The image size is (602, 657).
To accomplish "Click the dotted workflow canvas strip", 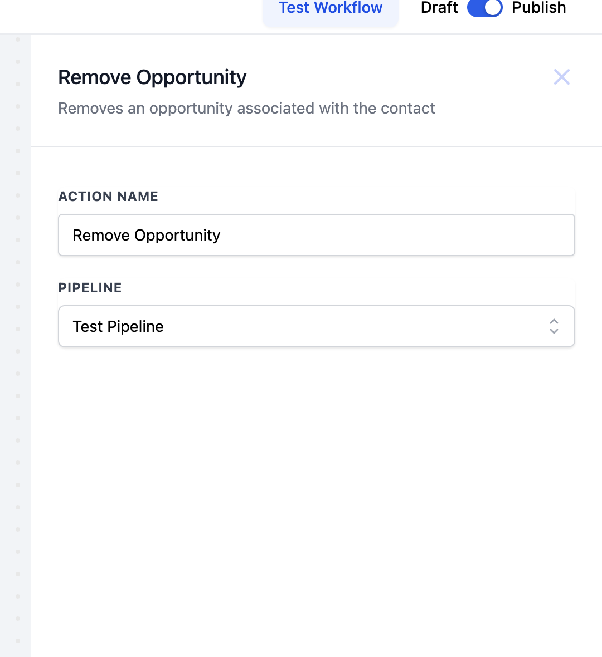I will (x=16, y=346).
